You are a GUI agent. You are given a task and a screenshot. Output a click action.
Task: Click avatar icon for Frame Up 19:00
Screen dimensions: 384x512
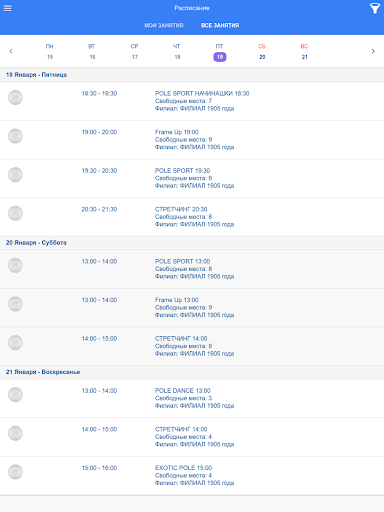[x=15, y=136]
